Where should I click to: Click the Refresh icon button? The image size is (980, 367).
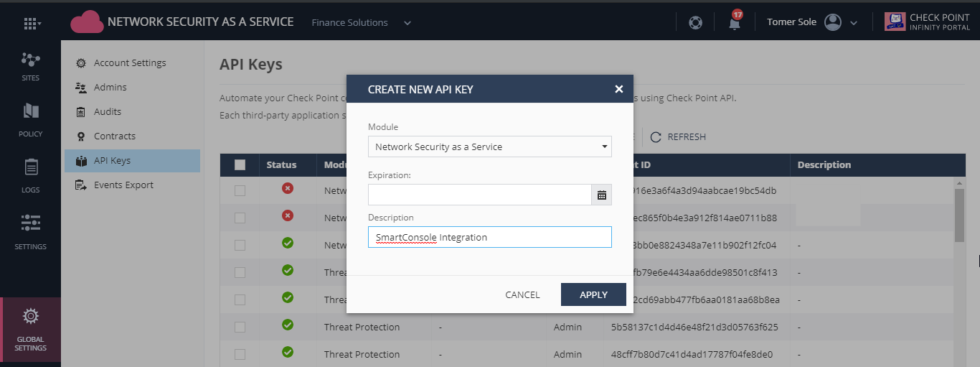656,136
